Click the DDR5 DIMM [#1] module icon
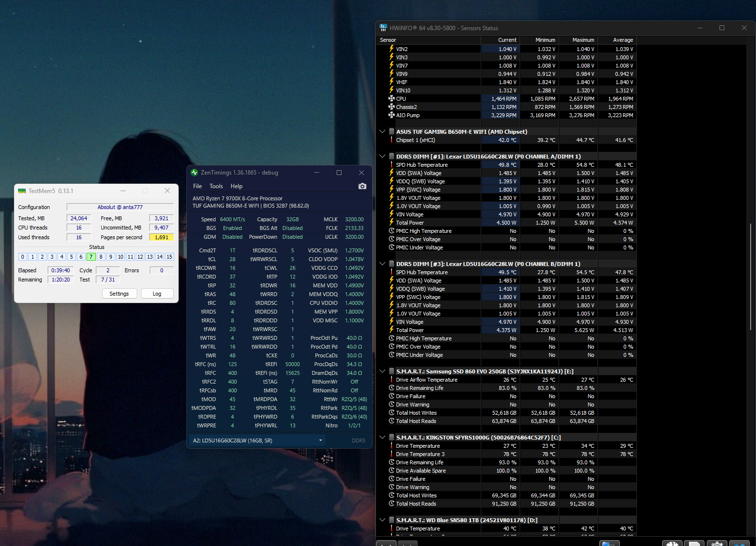Viewport: 756px width, 546px height. tap(392, 156)
